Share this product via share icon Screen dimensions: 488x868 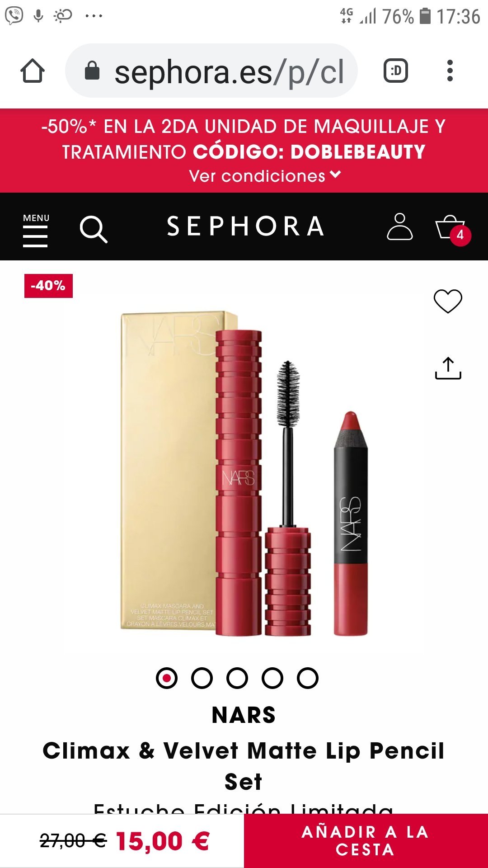pyautogui.click(x=448, y=368)
